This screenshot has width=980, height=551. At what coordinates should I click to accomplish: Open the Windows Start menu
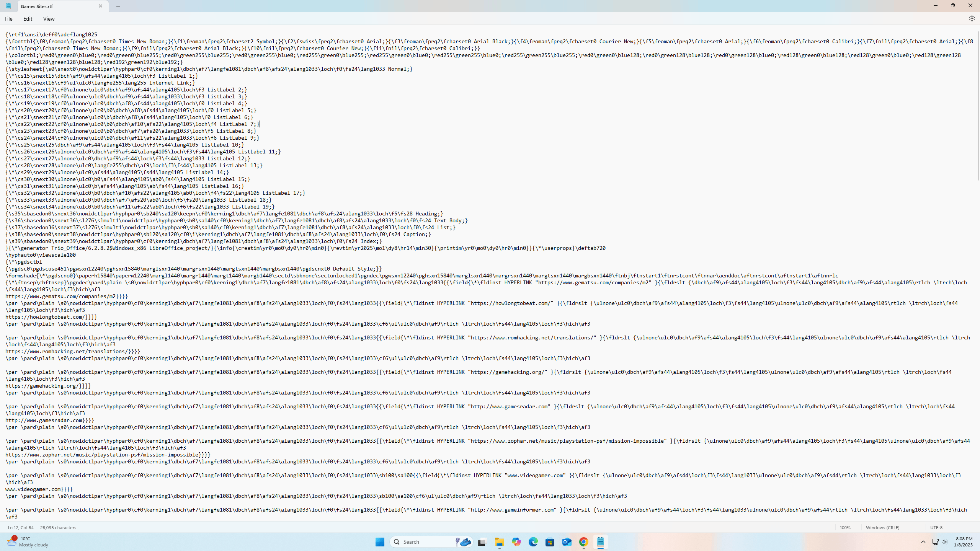pos(380,542)
